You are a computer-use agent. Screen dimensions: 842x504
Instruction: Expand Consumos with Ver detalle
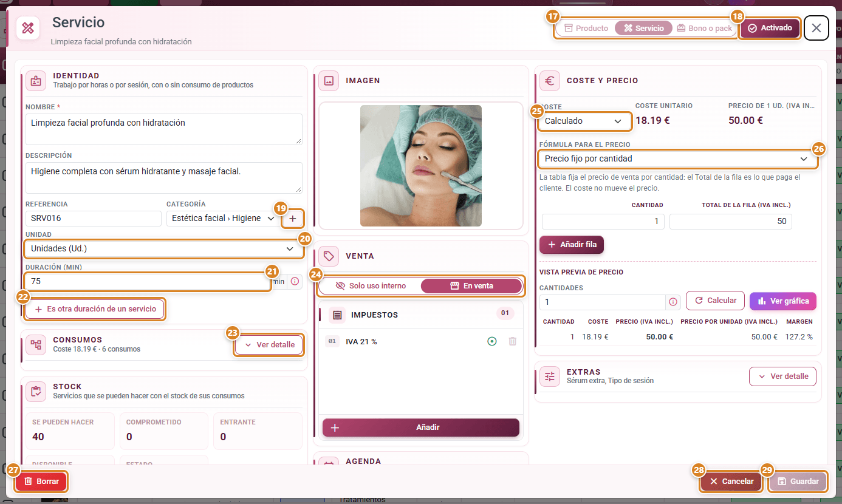[x=270, y=345]
